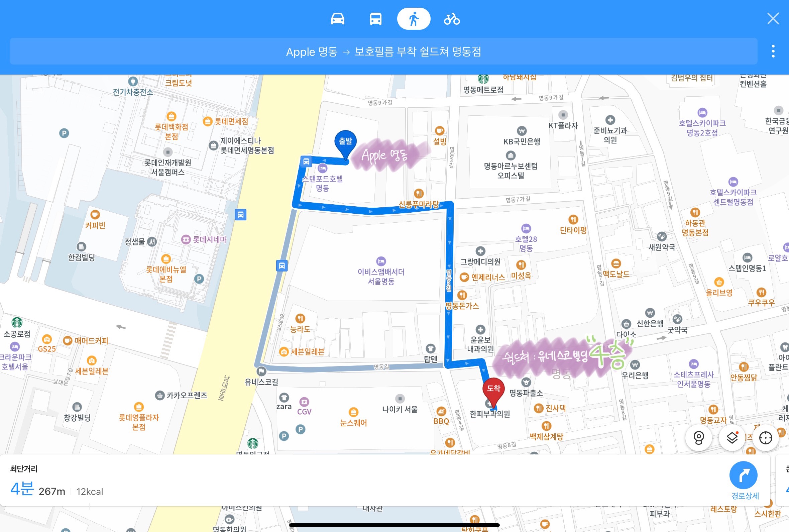This screenshot has height=532, width=789.
Task: Open the three-dot more options menu
Action: (773, 51)
